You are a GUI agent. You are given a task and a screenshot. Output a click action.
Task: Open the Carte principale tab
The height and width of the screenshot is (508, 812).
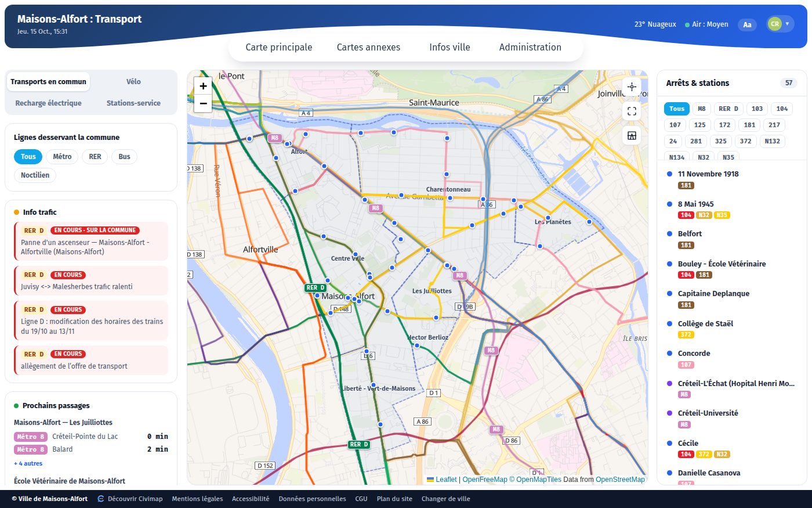coord(279,48)
